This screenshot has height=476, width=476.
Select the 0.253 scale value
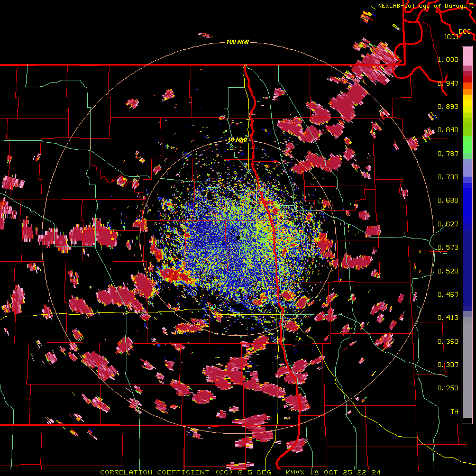click(448, 388)
